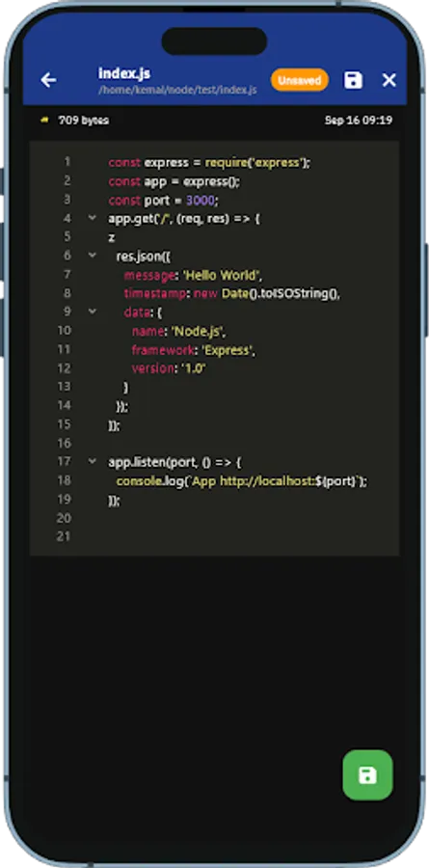The height and width of the screenshot is (868, 429).
Task: Place cursor in require('express') line
Action: pos(210,163)
